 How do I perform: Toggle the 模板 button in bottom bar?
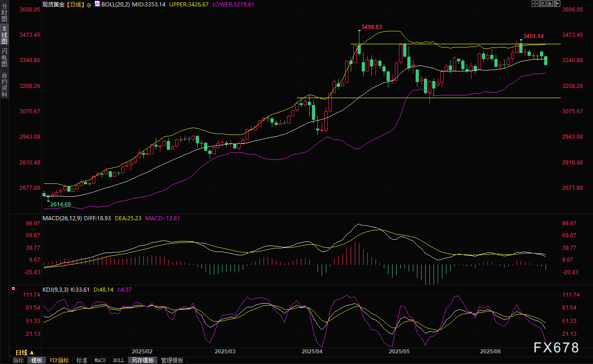36,360
